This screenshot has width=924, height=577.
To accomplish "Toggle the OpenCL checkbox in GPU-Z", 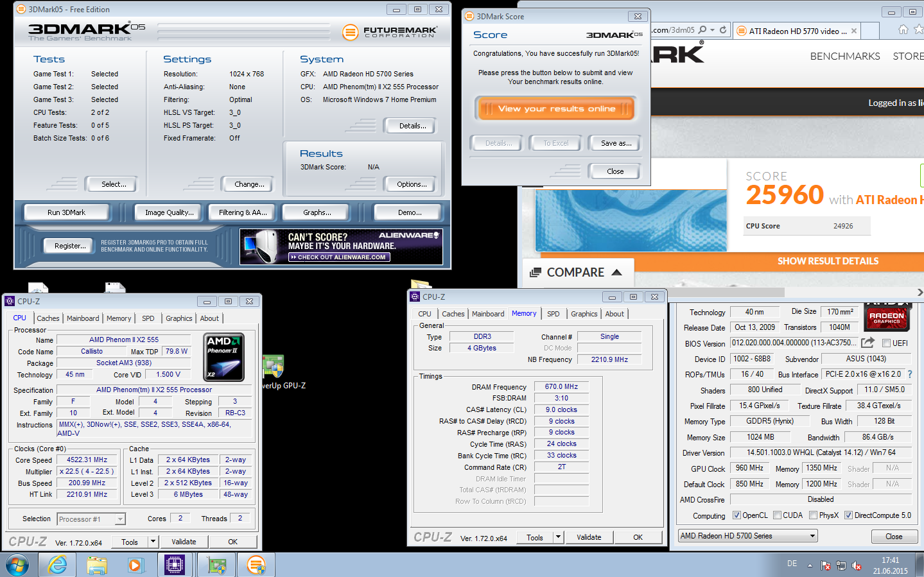I will [x=736, y=515].
